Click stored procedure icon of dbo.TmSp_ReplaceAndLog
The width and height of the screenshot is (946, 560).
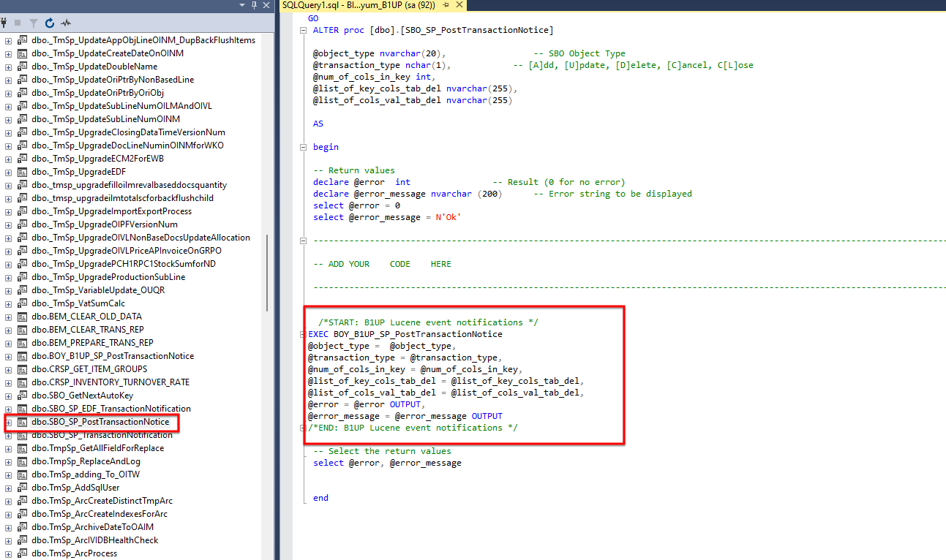(23, 461)
